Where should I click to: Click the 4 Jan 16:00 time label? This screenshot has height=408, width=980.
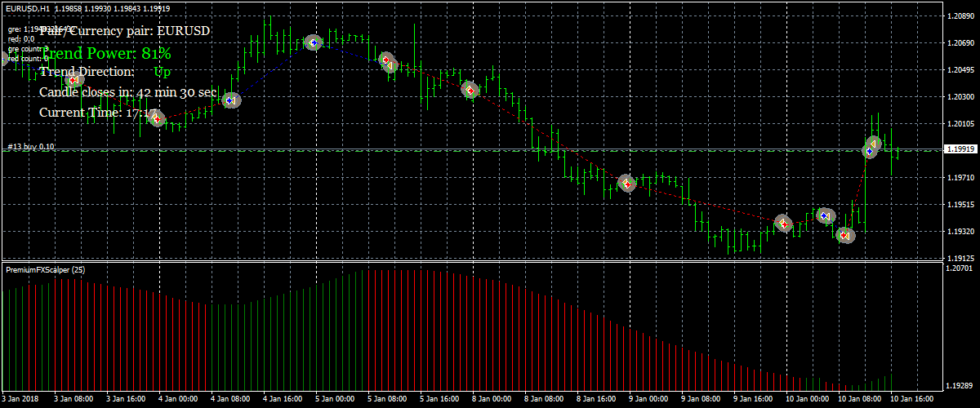(283, 400)
